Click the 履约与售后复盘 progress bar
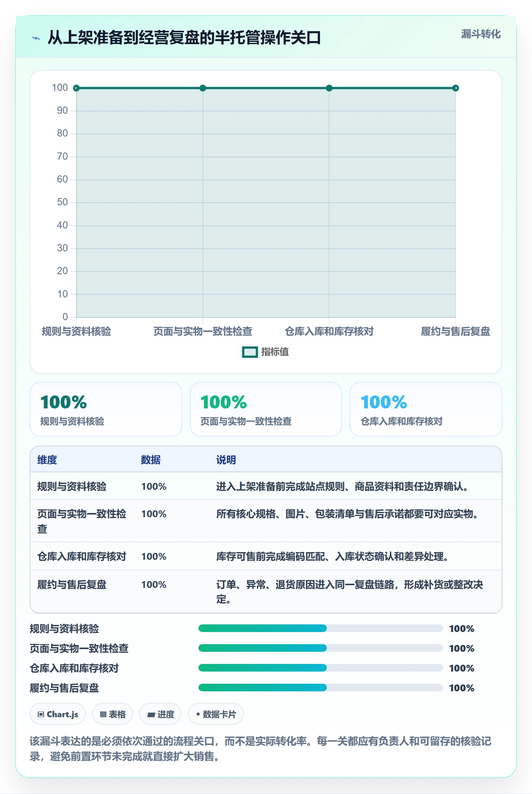532x794 pixels. coord(320,688)
